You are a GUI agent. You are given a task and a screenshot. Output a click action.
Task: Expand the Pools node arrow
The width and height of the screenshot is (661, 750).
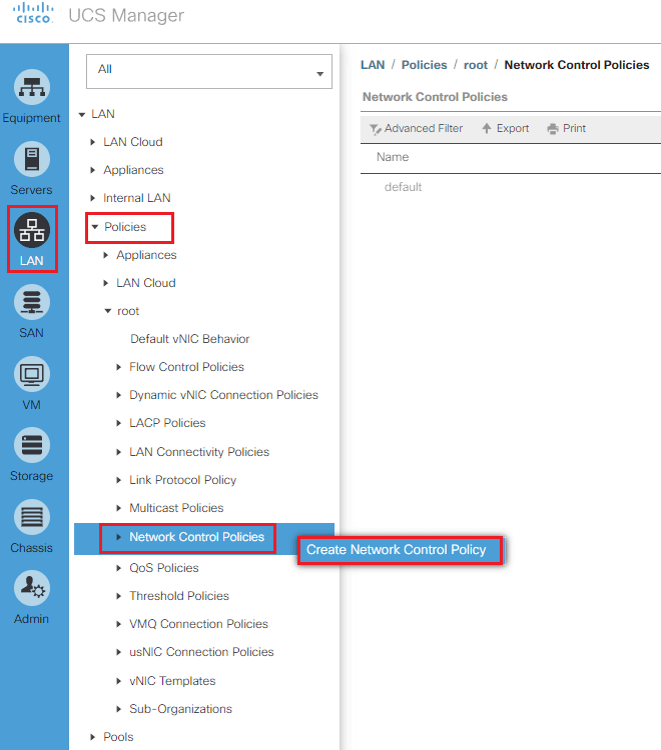[93, 737]
